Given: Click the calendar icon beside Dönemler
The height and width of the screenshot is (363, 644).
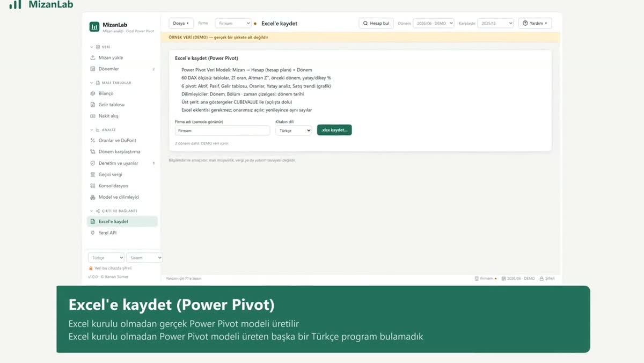Looking at the screenshot, I should tap(93, 69).
